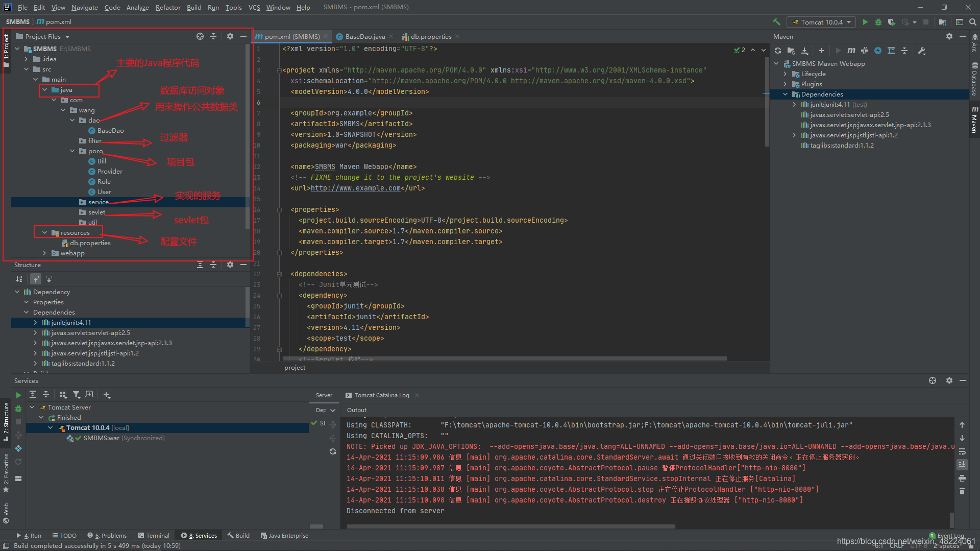Viewport: 980px width, 551px height.
Task: Toggle soft-wrap in the Tomcat log output
Action: 962,451
